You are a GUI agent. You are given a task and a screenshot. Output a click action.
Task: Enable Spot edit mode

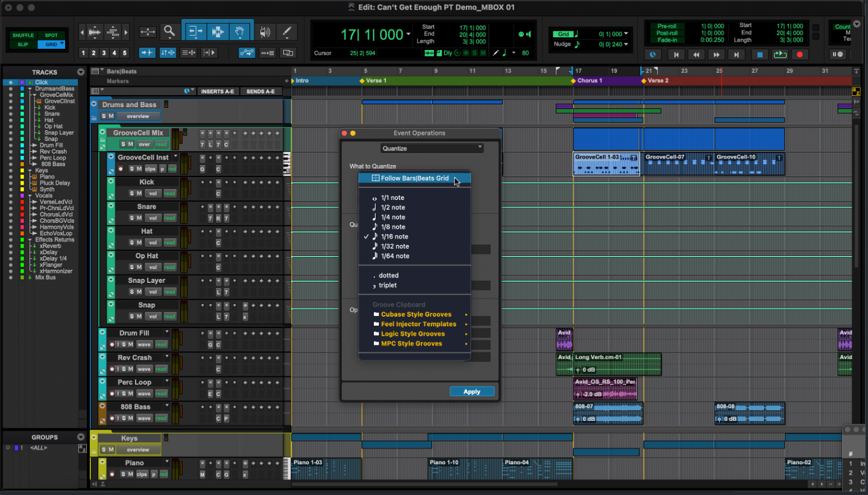pos(51,36)
